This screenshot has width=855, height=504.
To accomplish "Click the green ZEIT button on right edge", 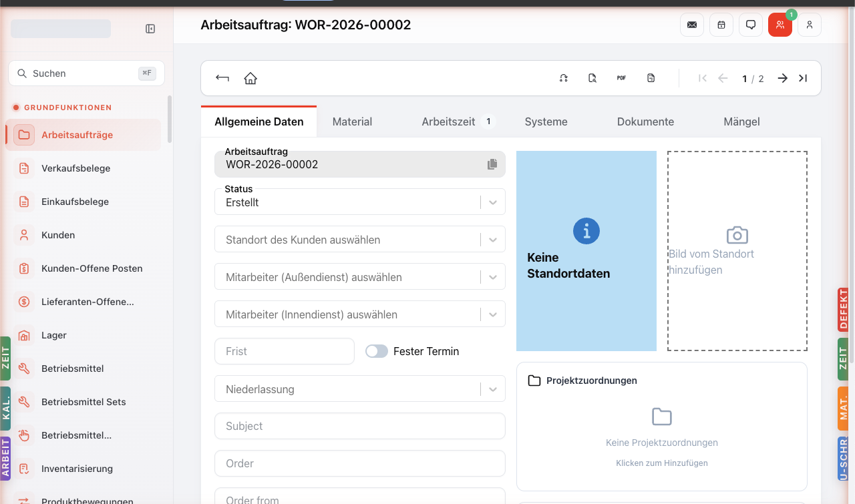I will (843, 359).
